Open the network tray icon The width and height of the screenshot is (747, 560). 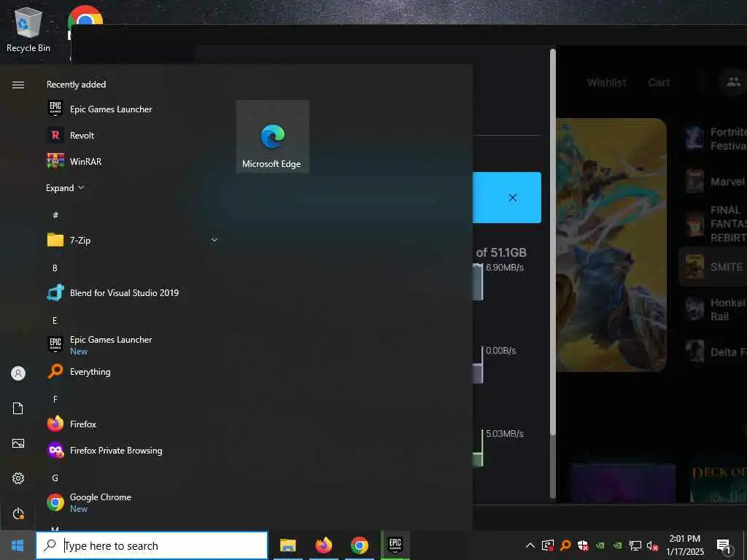pyautogui.click(x=635, y=545)
